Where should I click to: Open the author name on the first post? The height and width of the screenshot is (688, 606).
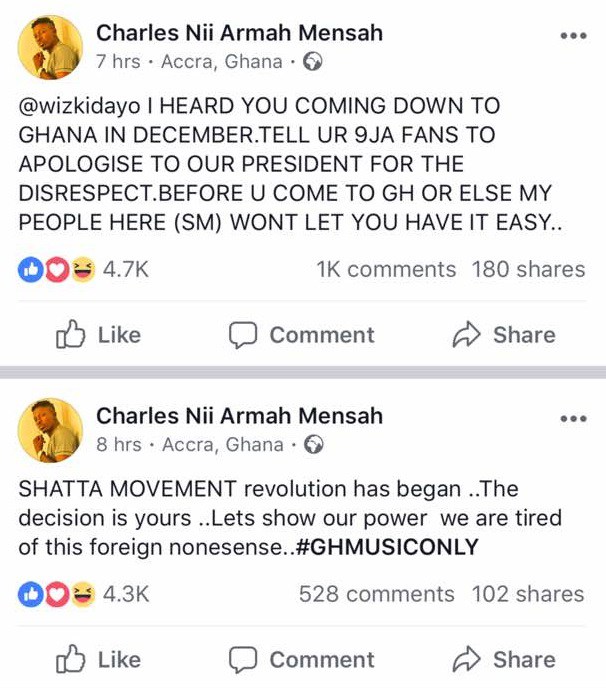click(239, 32)
